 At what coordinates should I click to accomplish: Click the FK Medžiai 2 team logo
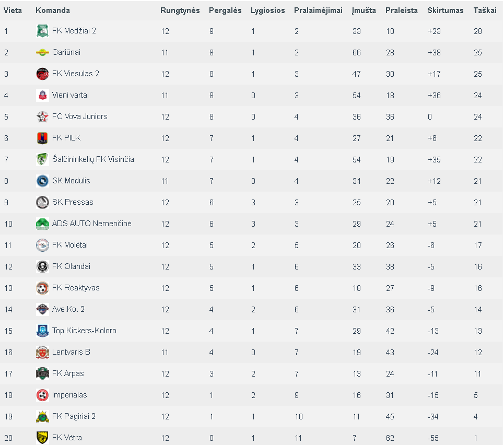pos(42,31)
